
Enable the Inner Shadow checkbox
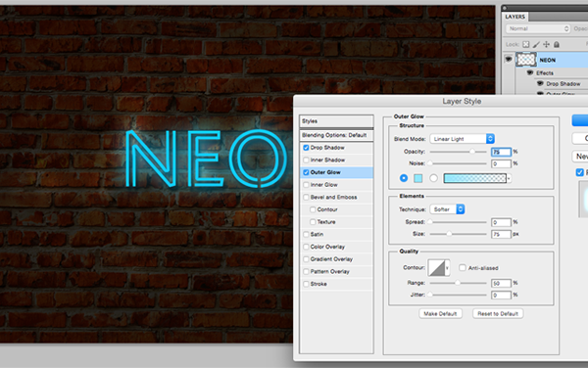(x=306, y=160)
